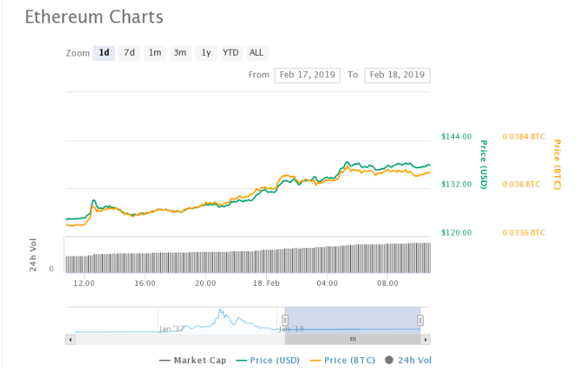Click the Price (BTC) vertical axis title
The image size is (588, 368).
[557, 164]
